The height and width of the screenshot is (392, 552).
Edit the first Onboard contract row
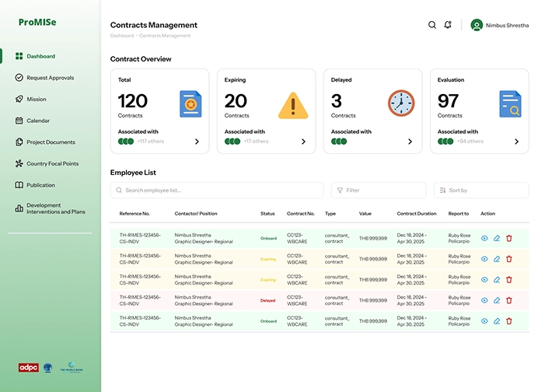497,238
